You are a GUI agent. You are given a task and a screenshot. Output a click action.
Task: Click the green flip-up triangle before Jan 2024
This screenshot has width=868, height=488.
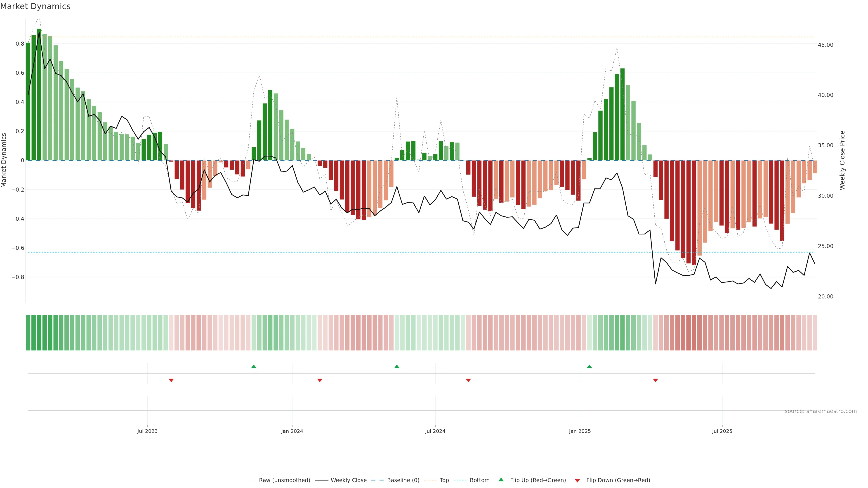pos(254,366)
